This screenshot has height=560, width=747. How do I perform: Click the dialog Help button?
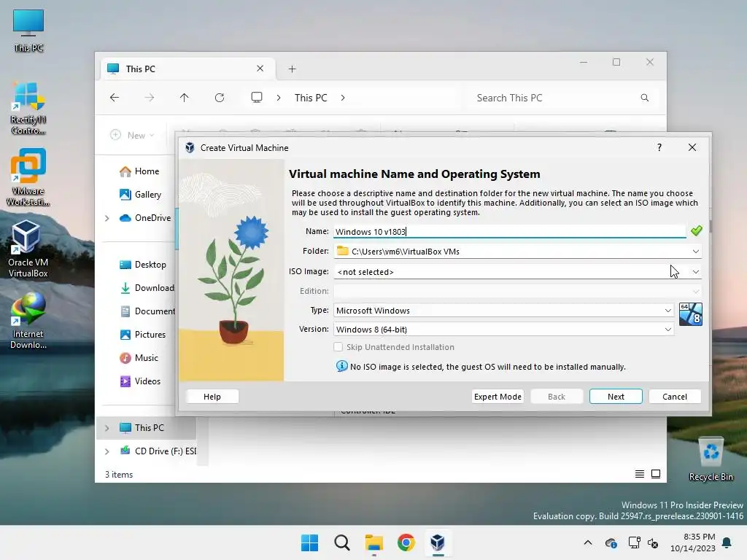[212, 397]
